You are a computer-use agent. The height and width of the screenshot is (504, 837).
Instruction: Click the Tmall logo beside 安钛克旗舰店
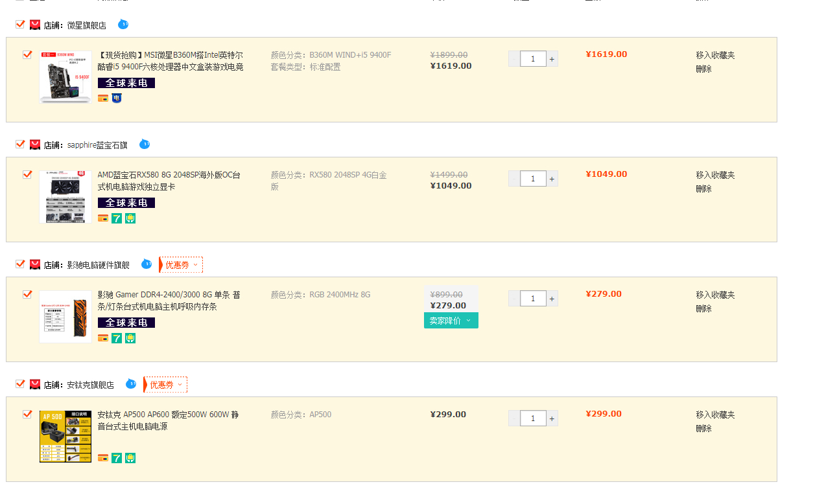click(35, 384)
